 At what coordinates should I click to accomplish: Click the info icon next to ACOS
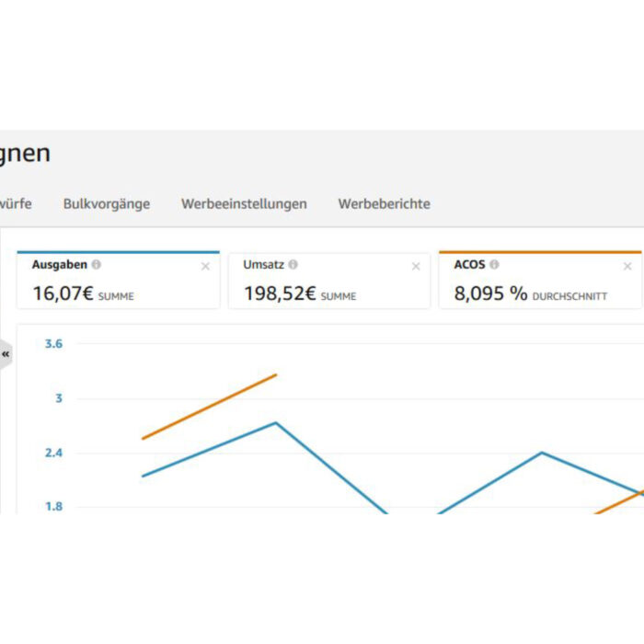tap(495, 265)
